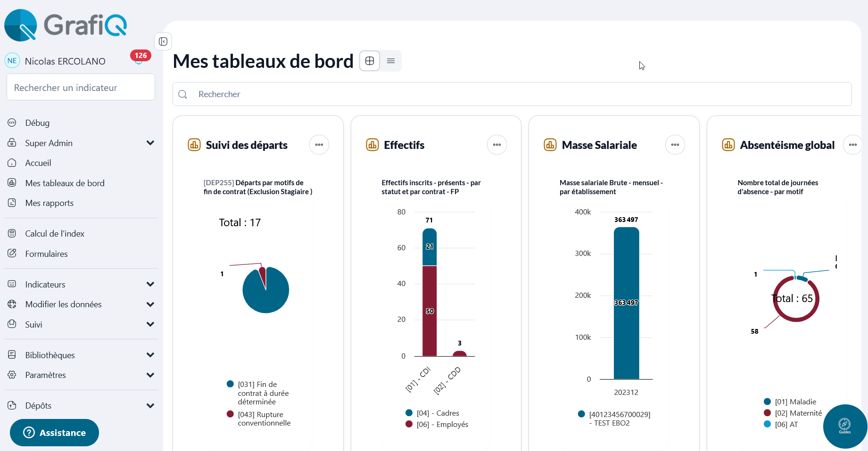868x451 pixels.
Task: Click the Débug sidebar icon
Action: 13,123
